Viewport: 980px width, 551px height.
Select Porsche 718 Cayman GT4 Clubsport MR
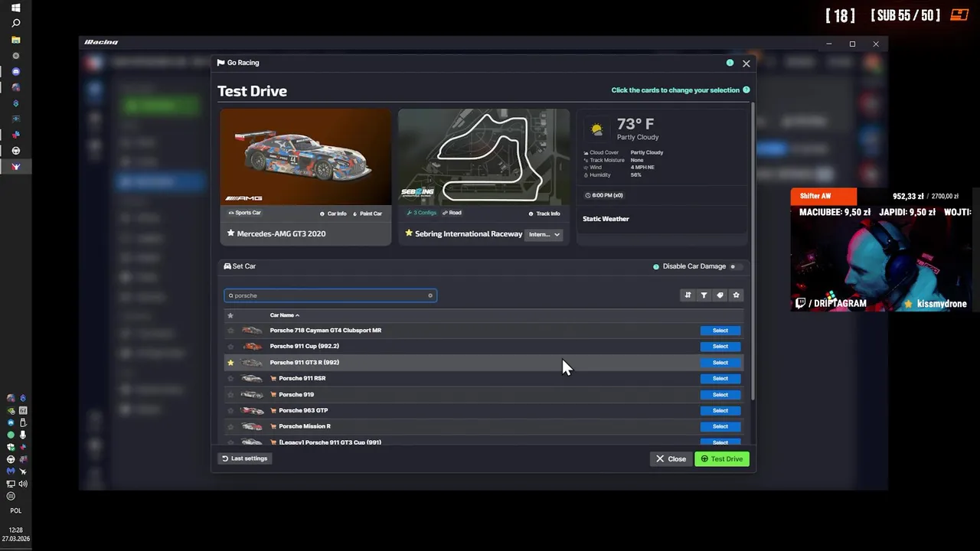720,331
